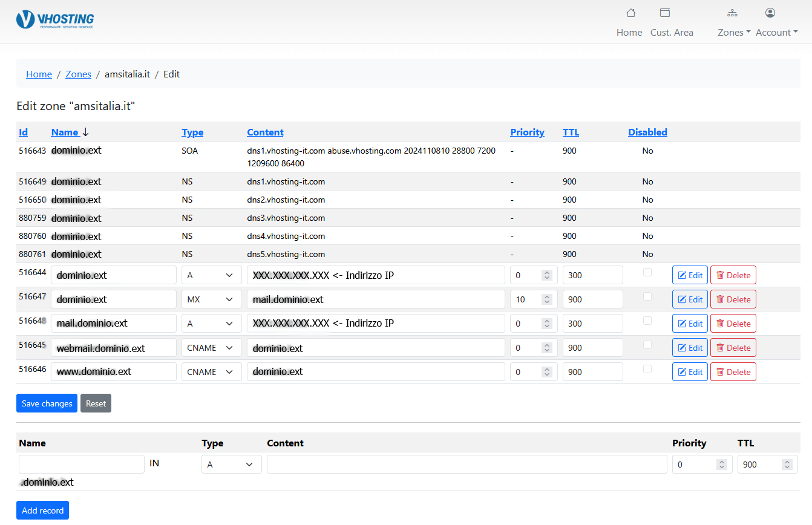Click the record Id 880760

tap(33, 236)
